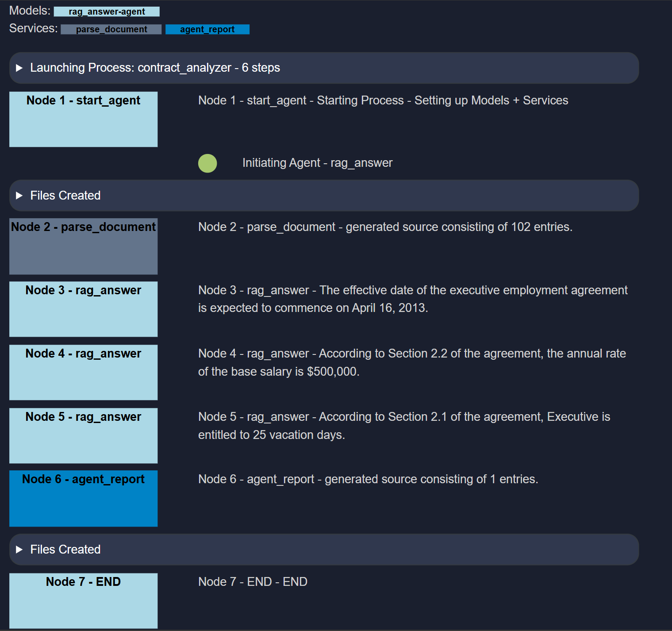Click the Node 3 rag_answer box

point(83,309)
